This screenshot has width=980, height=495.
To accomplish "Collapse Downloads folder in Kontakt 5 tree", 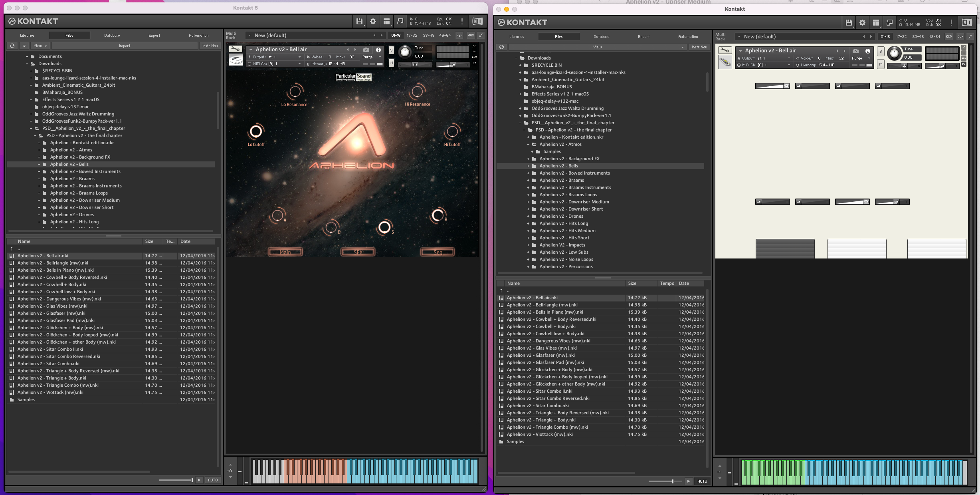I will click(27, 64).
